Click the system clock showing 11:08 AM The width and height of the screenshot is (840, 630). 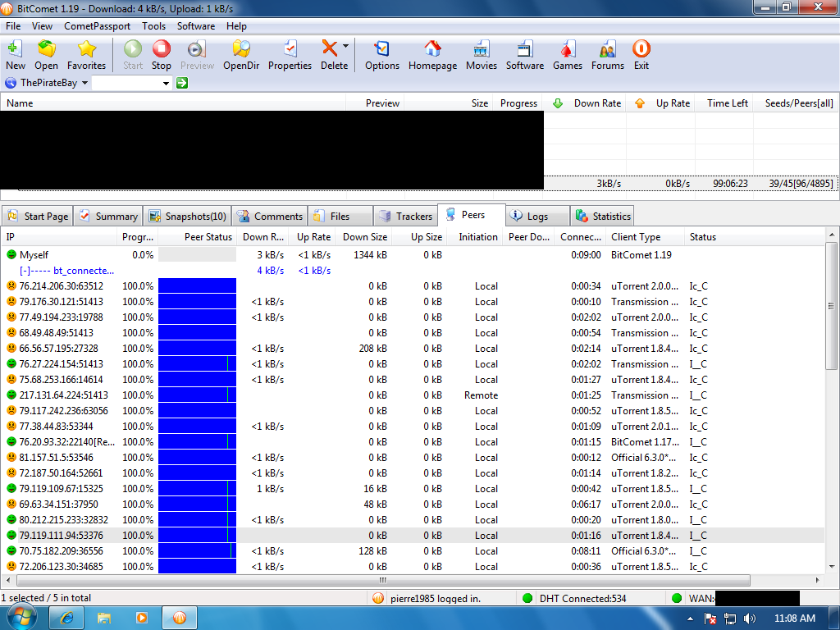pyautogui.click(x=794, y=619)
